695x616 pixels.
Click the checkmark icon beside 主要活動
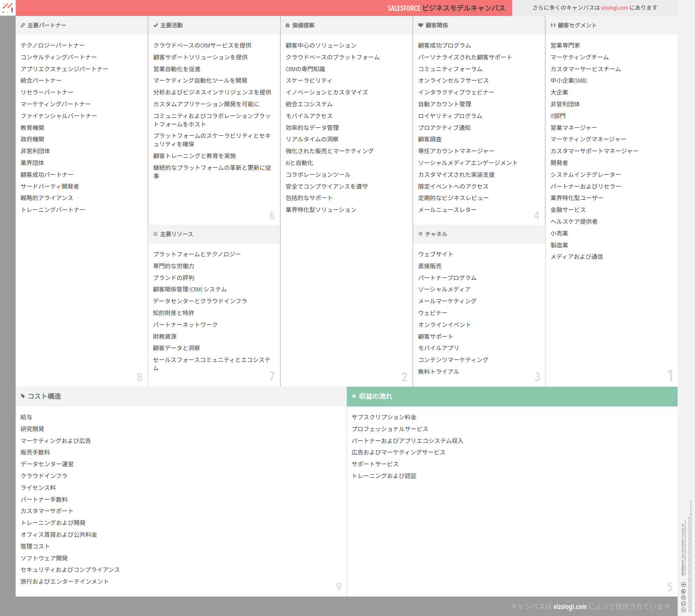coord(156,25)
